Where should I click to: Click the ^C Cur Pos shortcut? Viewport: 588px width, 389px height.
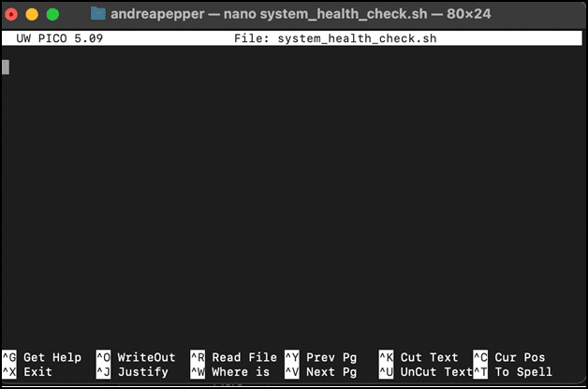click(x=508, y=357)
